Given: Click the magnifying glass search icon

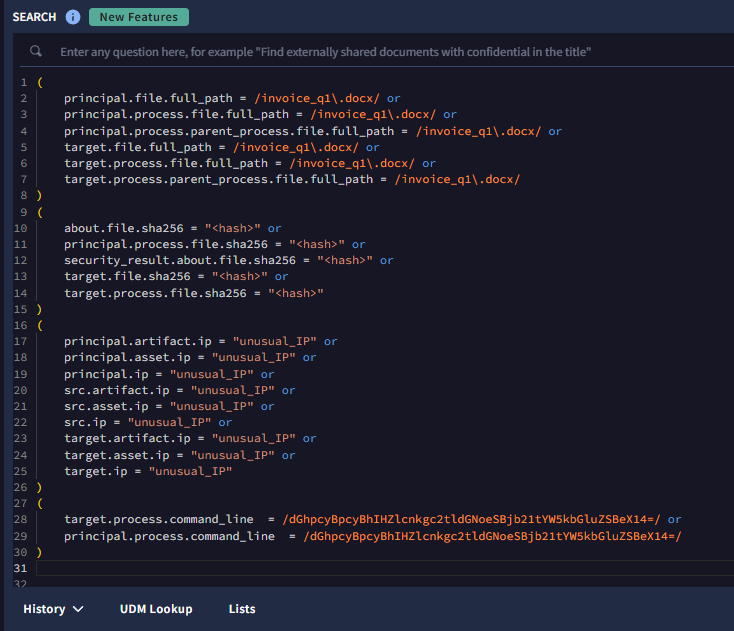Looking at the screenshot, I should pos(36,51).
